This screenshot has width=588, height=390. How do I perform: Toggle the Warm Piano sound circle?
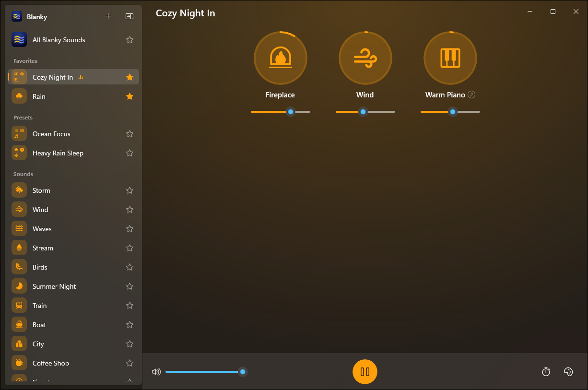click(x=450, y=58)
